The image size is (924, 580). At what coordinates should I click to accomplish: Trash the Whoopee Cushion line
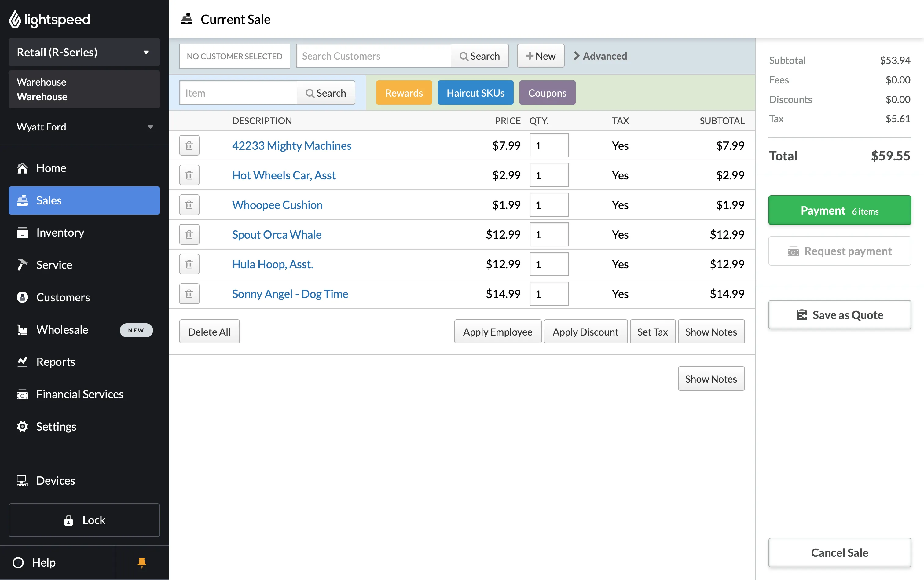[x=189, y=205]
